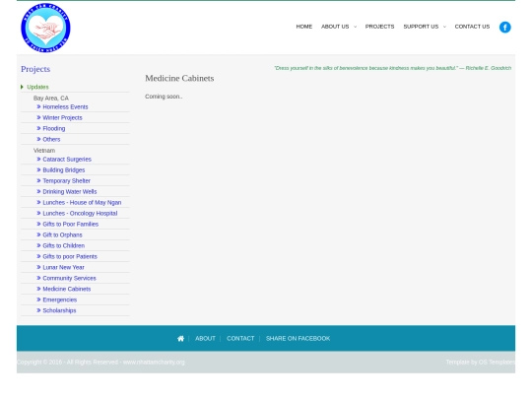Click the chevron icon beside Emergencies
This screenshot has width=532, height=399.
(38, 299)
